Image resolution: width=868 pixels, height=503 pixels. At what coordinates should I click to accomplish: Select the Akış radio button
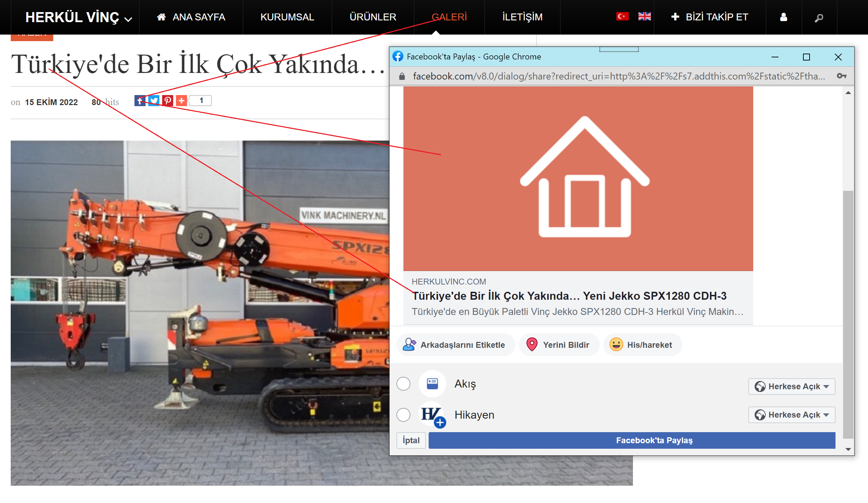click(403, 384)
